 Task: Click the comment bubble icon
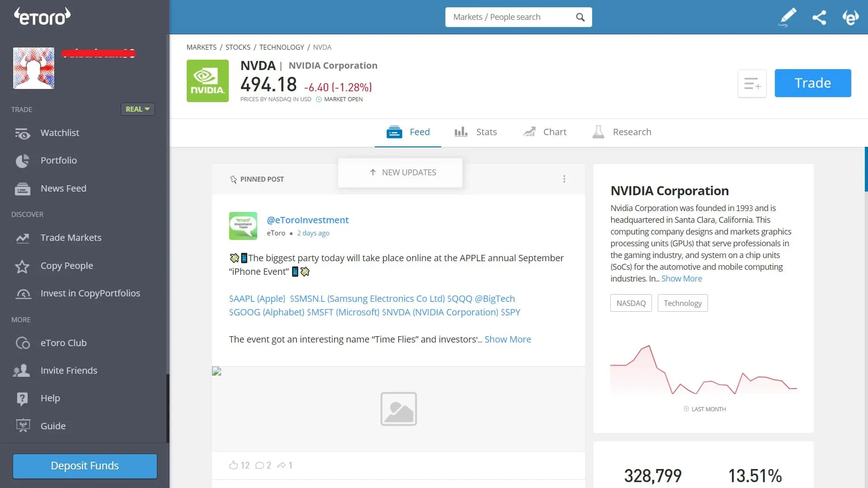pos(259,465)
